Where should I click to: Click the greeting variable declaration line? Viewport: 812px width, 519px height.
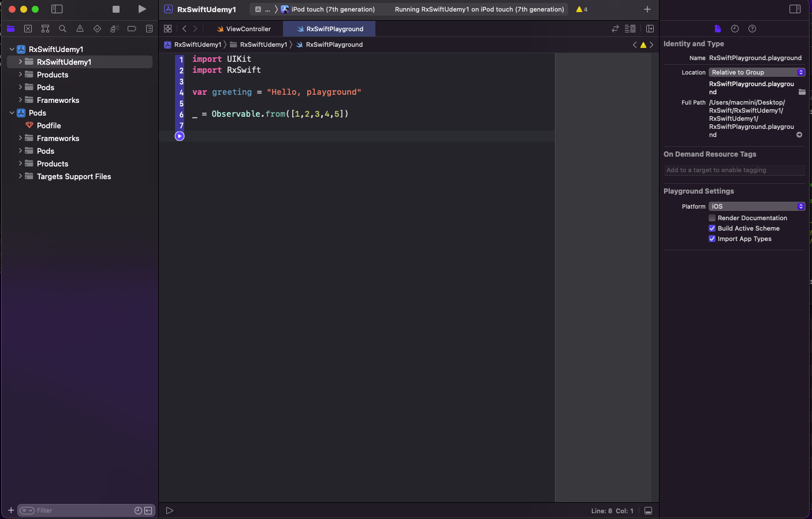tap(277, 92)
